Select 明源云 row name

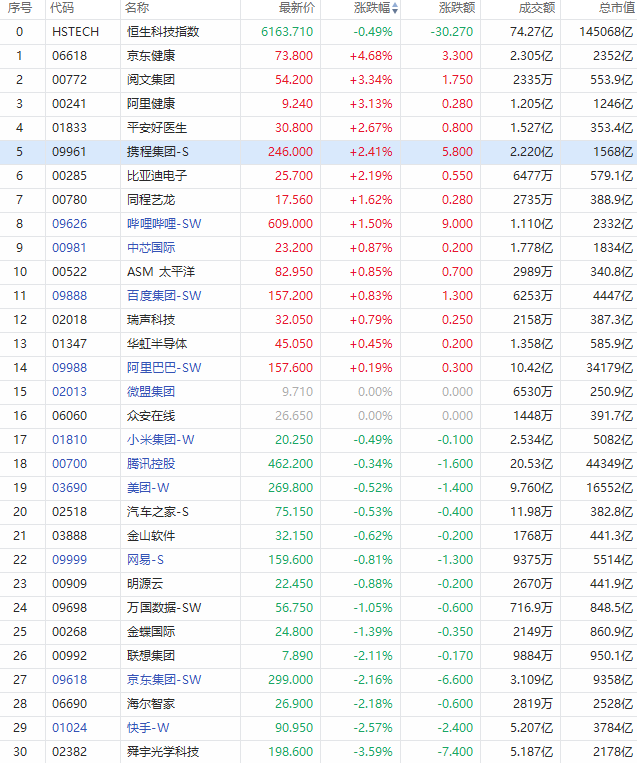[145, 584]
